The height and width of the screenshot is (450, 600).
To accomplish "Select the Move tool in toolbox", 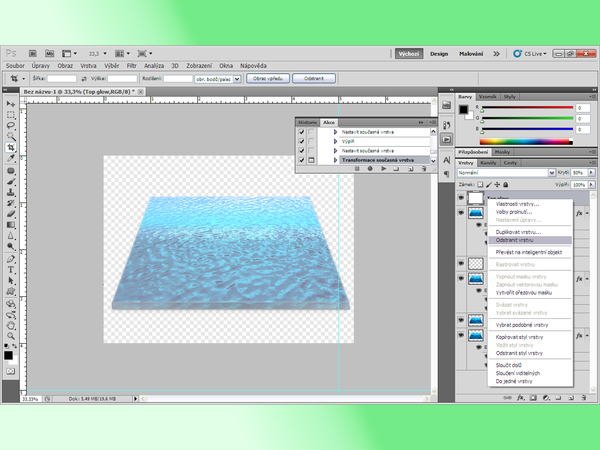I will [x=11, y=104].
